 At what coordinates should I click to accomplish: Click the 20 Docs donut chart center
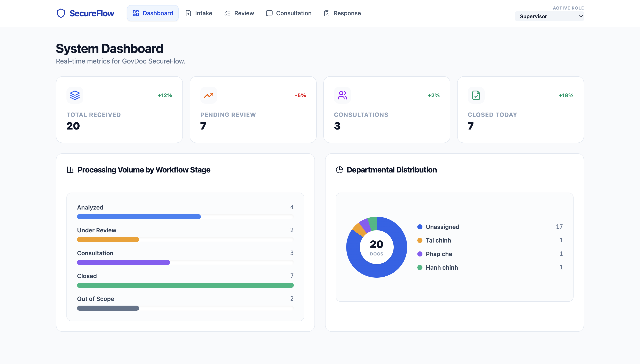(377, 247)
